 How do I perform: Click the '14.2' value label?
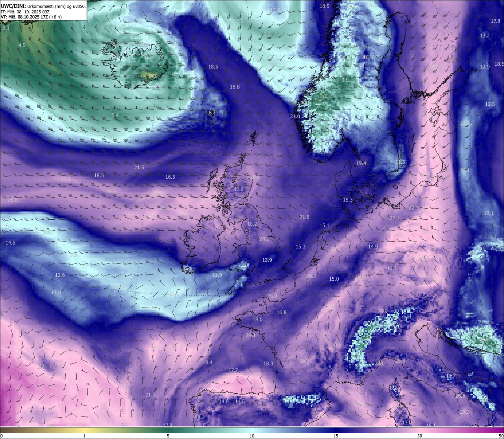click(200, 418)
